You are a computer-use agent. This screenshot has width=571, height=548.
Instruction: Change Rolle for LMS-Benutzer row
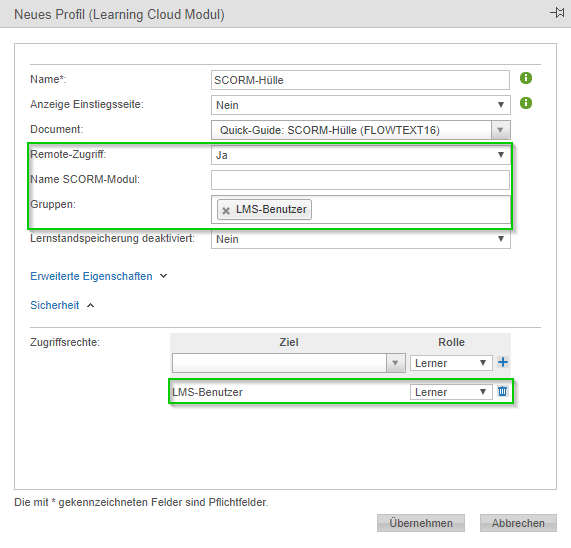click(451, 392)
